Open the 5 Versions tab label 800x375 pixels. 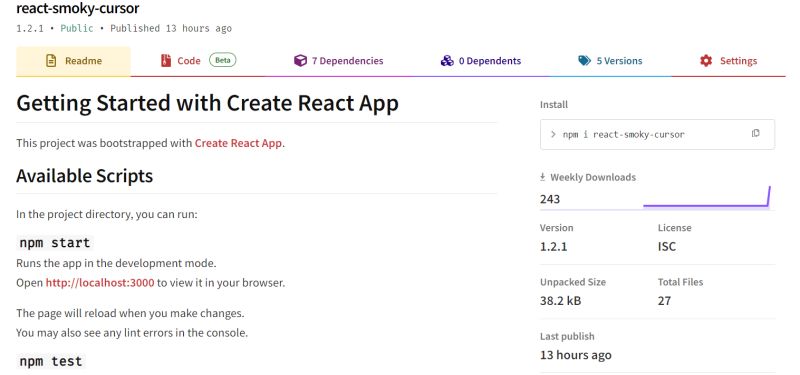[619, 61]
